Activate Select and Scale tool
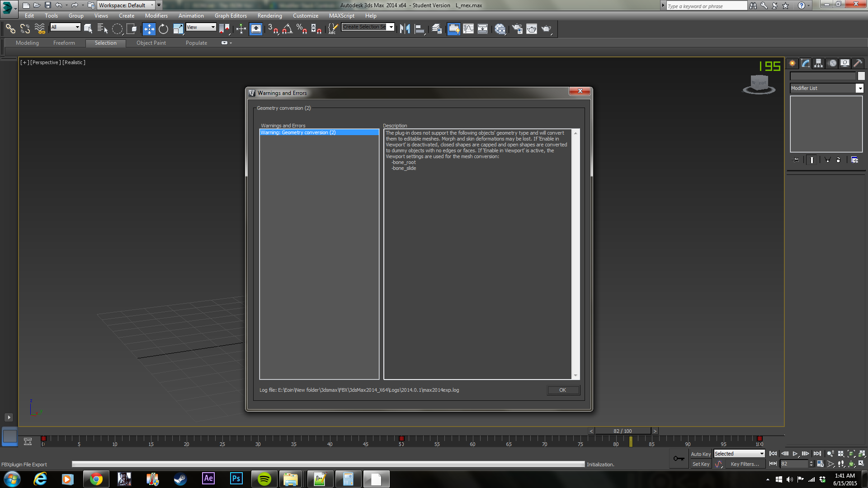 [x=178, y=29]
